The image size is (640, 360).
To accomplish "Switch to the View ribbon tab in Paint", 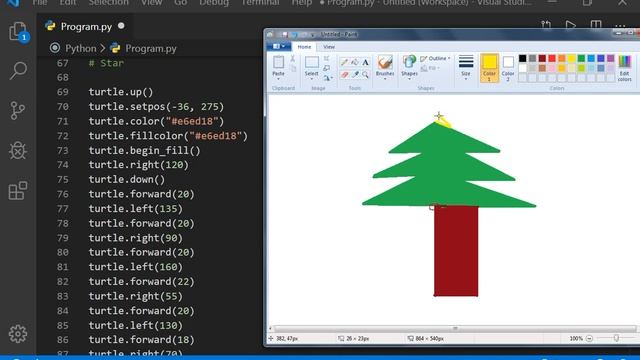I will (329, 47).
